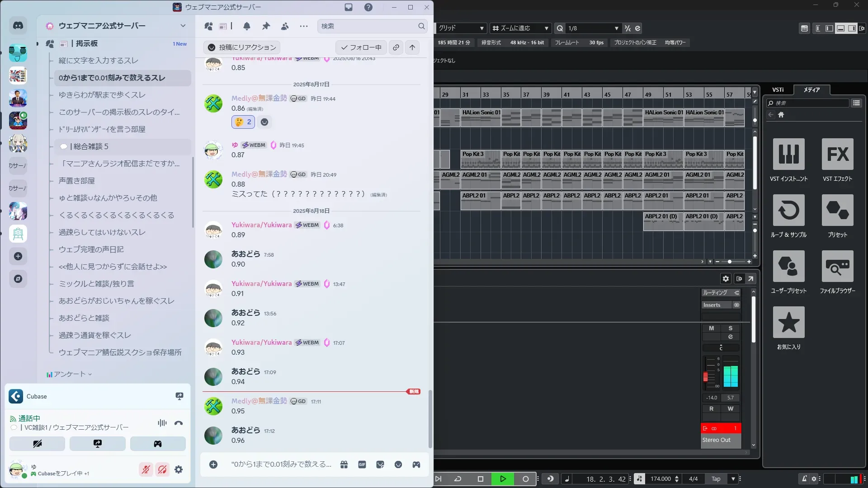Click the フォロー中 following button
868x488 pixels.
click(361, 47)
